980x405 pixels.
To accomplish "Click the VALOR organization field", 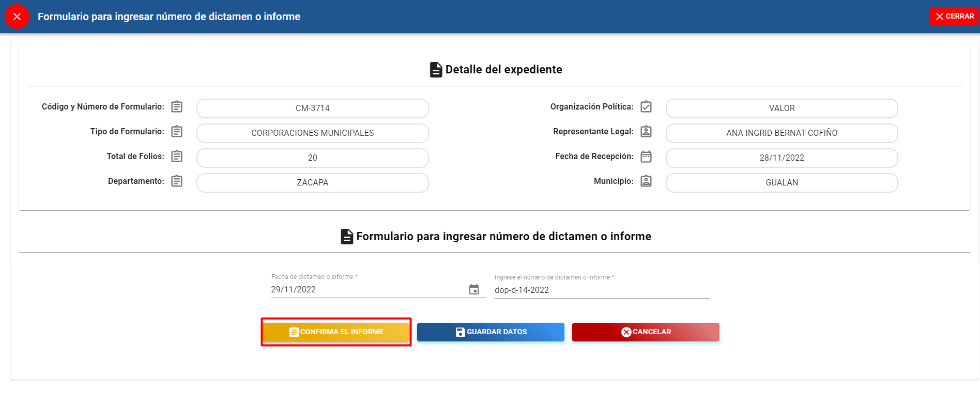I will [782, 108].
